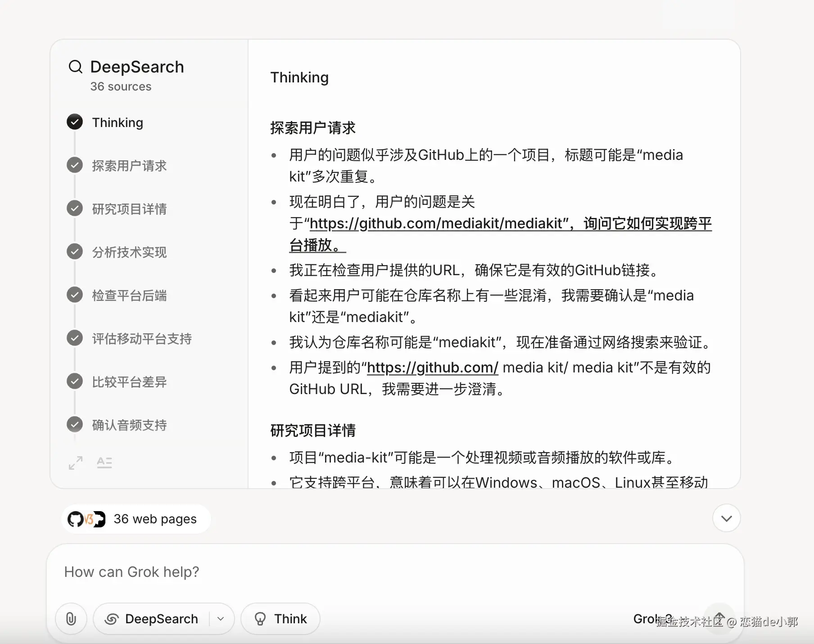Click the 探索用户请求 heading in the main content
The width and height of the screenshot is (814, 644).
(313, 128)
